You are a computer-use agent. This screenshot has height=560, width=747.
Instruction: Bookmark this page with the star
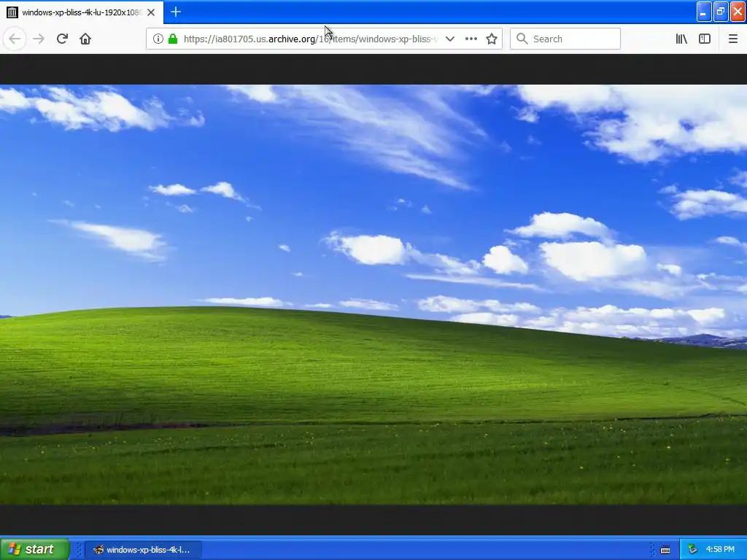pyautogui.click(x=492, y=39)
